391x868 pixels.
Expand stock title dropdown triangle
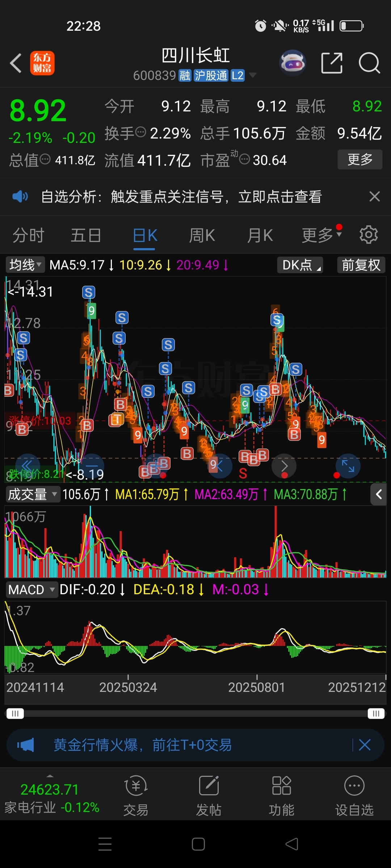pos(252,75)
